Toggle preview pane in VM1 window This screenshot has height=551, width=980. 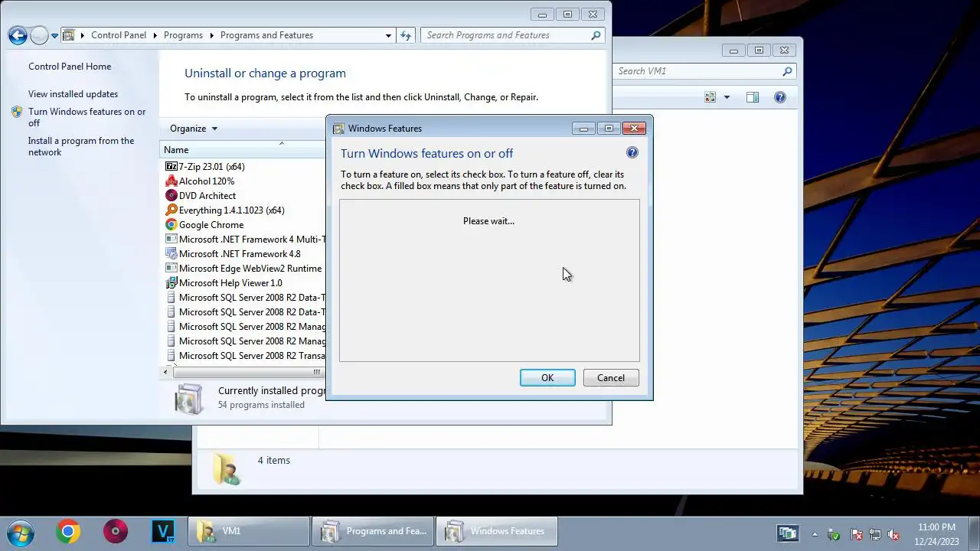point(753,97)
